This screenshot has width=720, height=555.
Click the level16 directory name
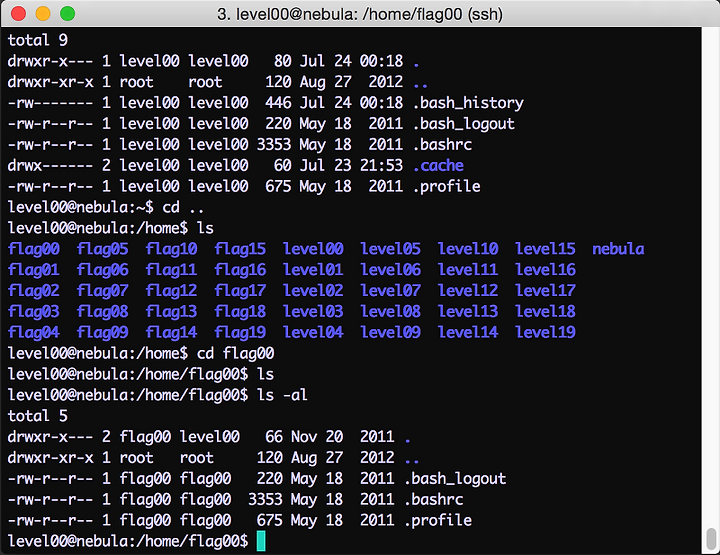546,269
